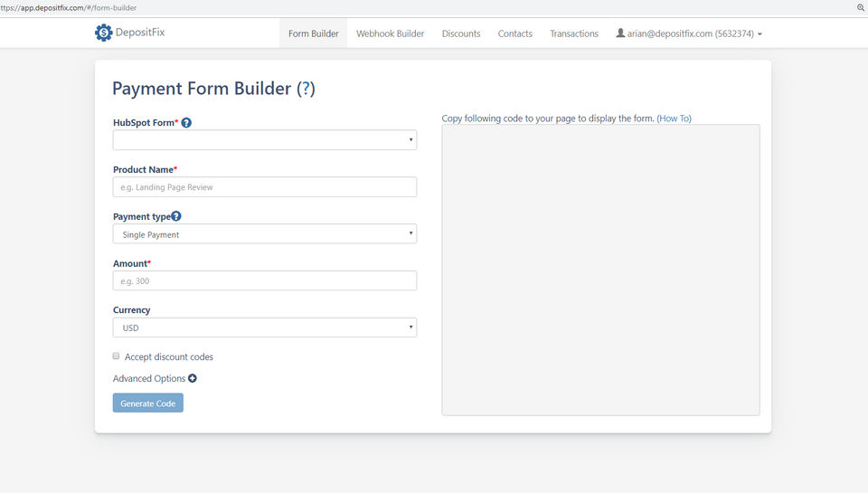Expand Advanced Options with the plus icon
868x493 pixels.
(x=193, y=378)
